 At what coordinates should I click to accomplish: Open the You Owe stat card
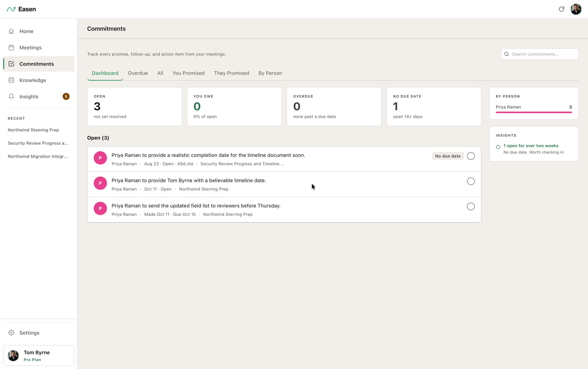(234, 106)
